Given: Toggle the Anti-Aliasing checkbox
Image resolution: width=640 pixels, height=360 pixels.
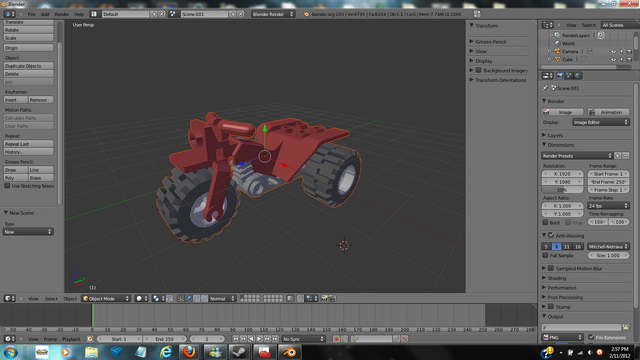Looking at the screenshot, I should 551,236.
